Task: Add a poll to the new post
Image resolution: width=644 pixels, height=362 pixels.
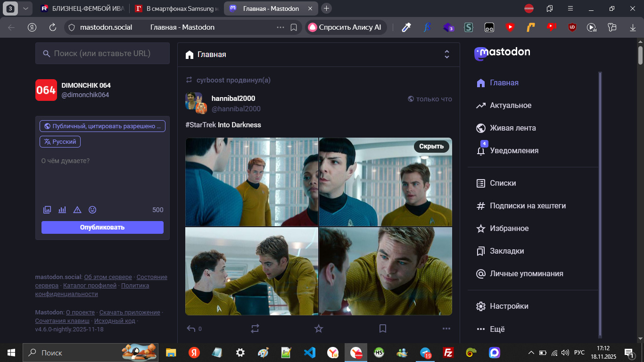Action: point(62,210)
